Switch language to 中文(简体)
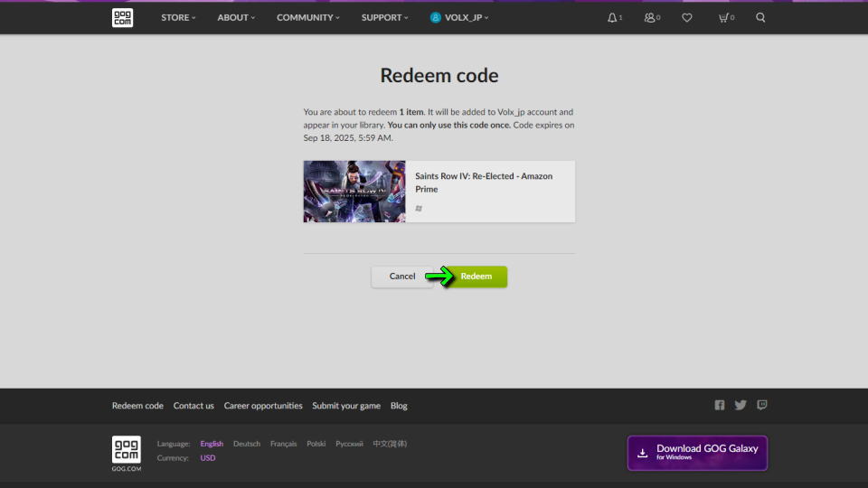 tap(390, 444)
